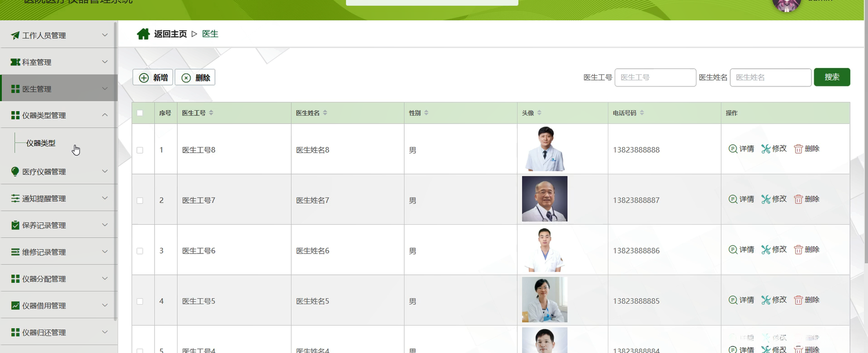Screen dimensions: 868x353
Task: Check the box for row 医生工号5
Action: pyautogui.click(x=140, y=301)
